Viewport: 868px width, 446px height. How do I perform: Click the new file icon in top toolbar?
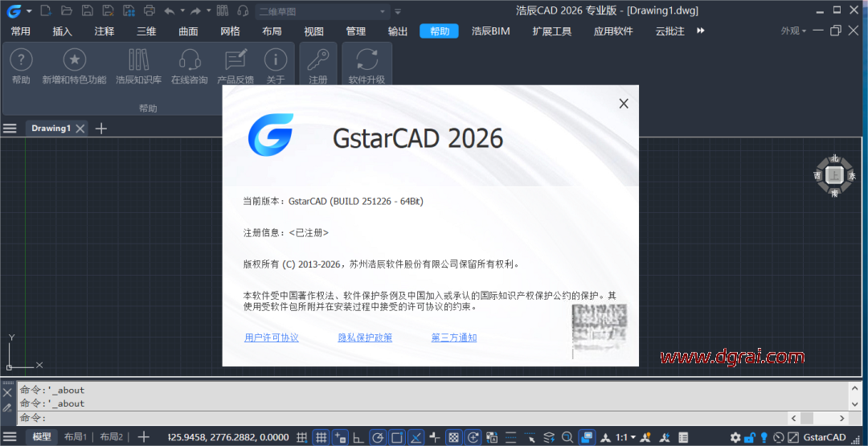pyautogui.click(x=45, y=10)
